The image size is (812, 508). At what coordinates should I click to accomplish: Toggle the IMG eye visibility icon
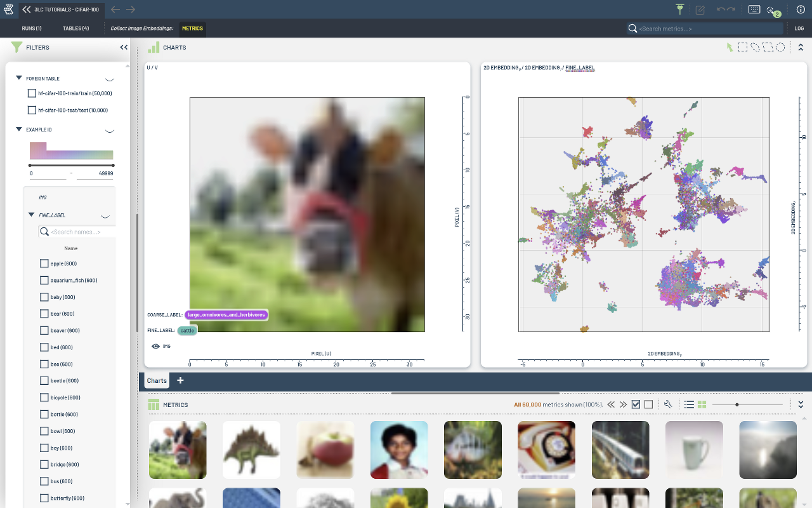click(x=155, y=346)
